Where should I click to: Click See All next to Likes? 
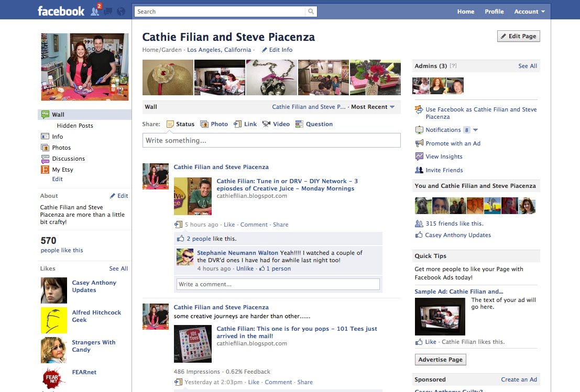click(x=118, y=268)
